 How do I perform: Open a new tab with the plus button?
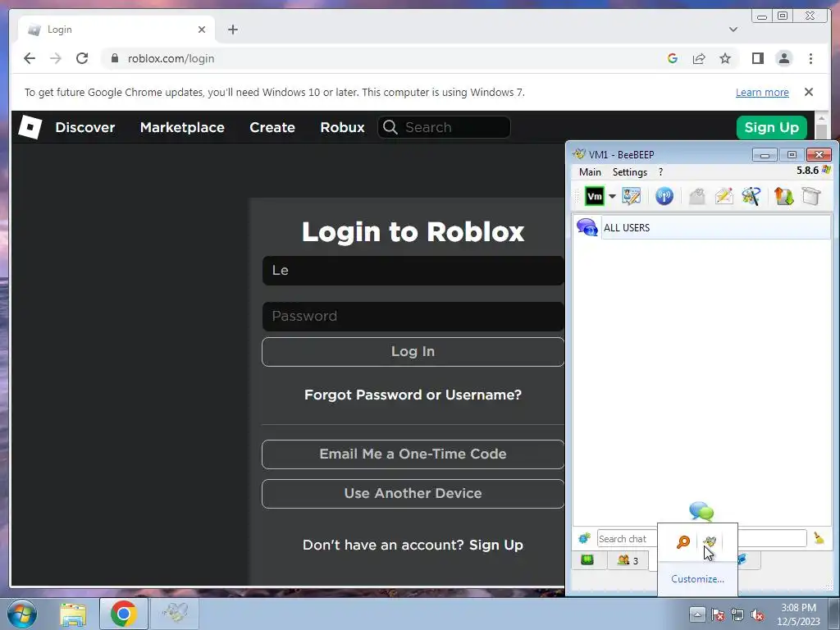[232, 30]
